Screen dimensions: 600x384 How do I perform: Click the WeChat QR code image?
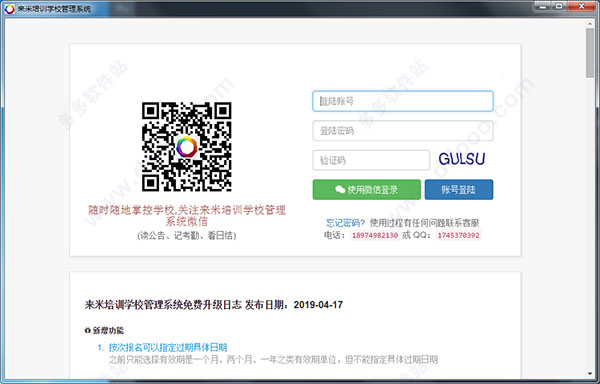186,147
